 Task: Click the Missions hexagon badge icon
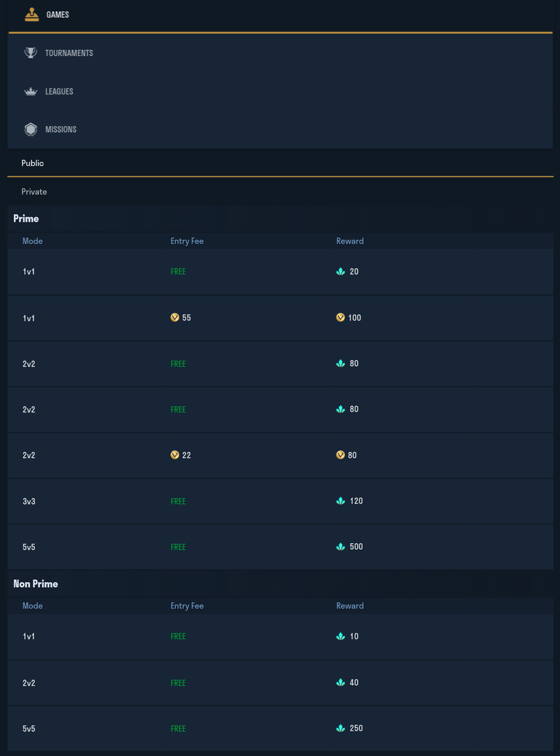tap(30, 129)
